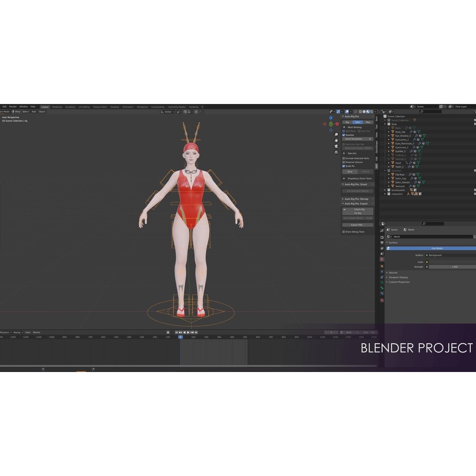The width and height of the screenshot is (476, 476).
Task: Adjust the world Strength slider
Action: pyautogui.click(x=452, y=267)
